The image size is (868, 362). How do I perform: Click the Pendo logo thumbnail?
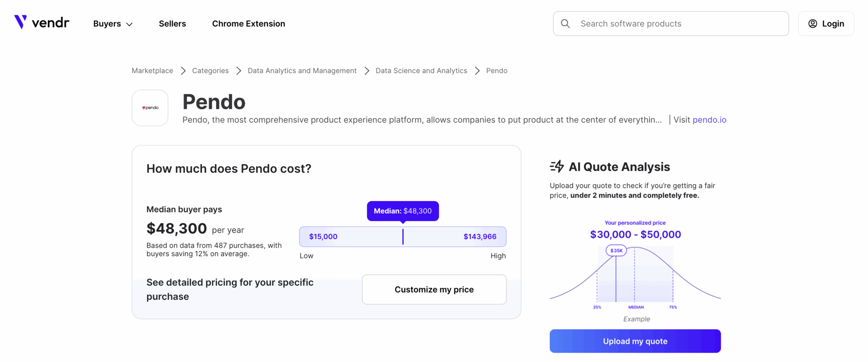pyautogui.click(x=150, y=108)
